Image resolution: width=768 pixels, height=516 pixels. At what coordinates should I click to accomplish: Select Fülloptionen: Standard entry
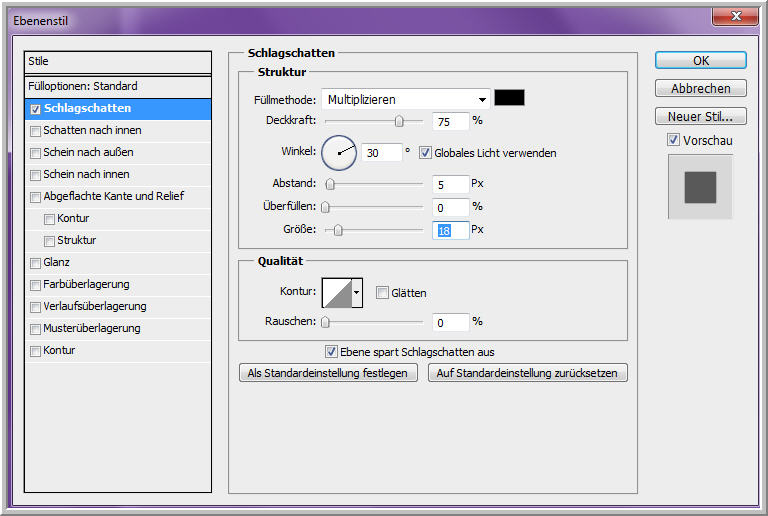(x=118, y=87)
